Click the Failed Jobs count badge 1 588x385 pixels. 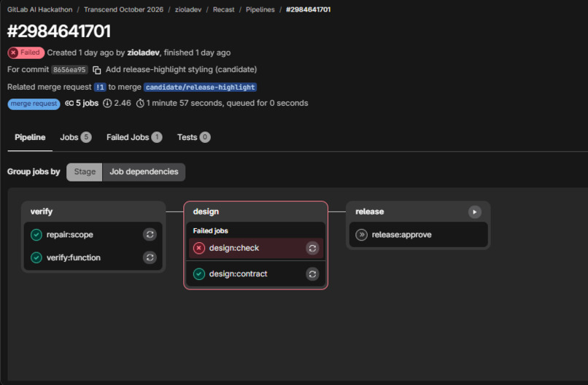[157, 137]
